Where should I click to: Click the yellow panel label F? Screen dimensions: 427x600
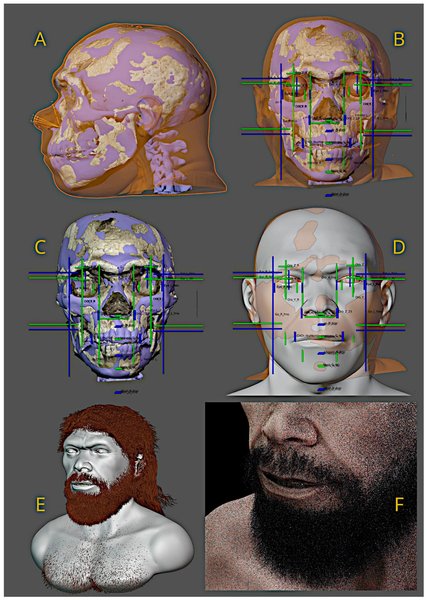point(399,505)
